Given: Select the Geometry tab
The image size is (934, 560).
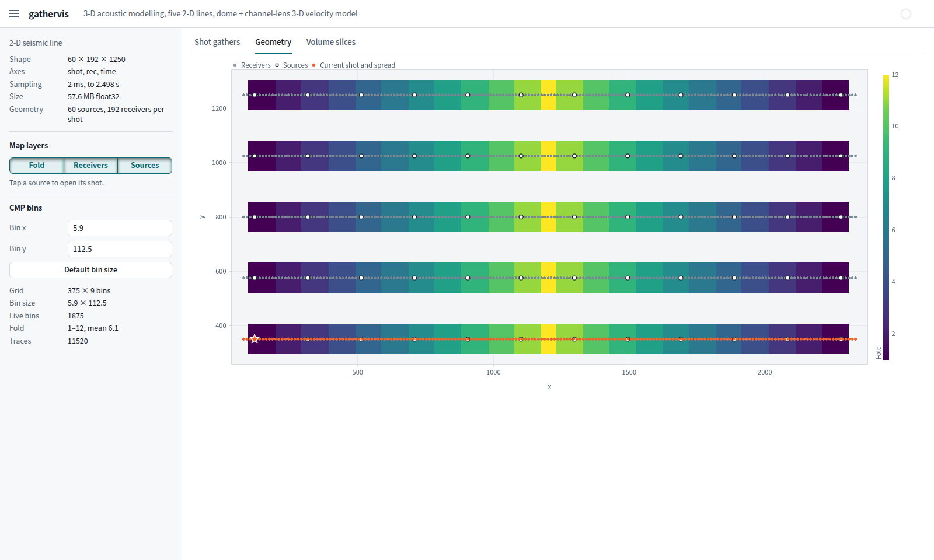Looking at the screenshot, I should pos(273,42).
